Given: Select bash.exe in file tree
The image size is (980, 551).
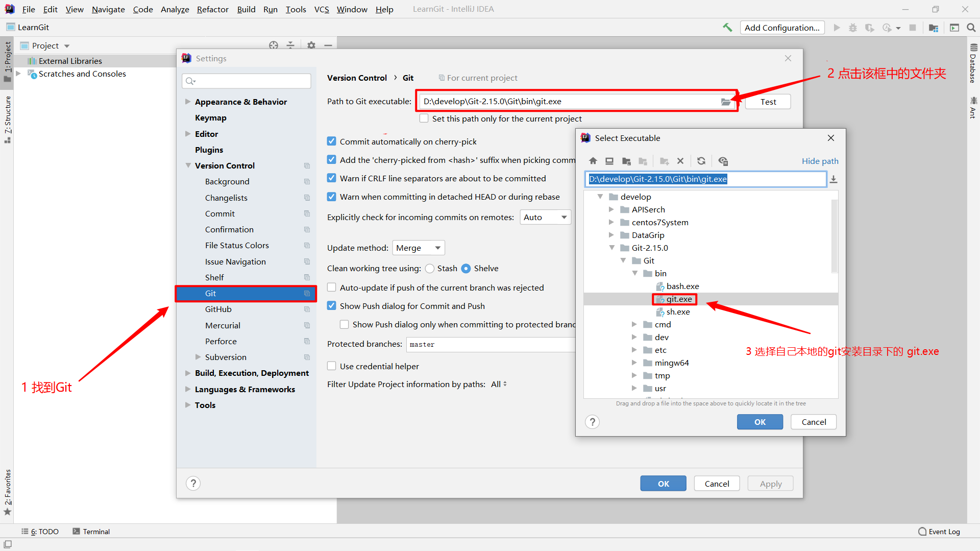Looking at the screenshot, I should 682,286.
